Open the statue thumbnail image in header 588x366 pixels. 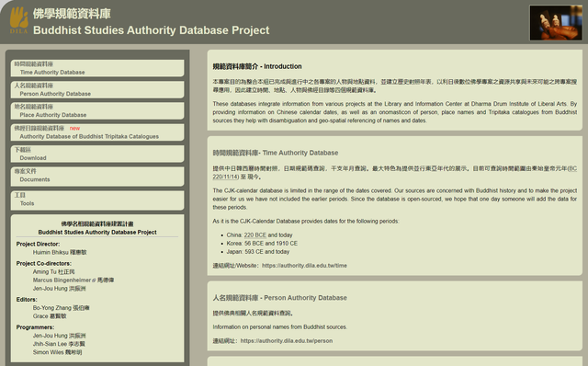tap(555, 22)
